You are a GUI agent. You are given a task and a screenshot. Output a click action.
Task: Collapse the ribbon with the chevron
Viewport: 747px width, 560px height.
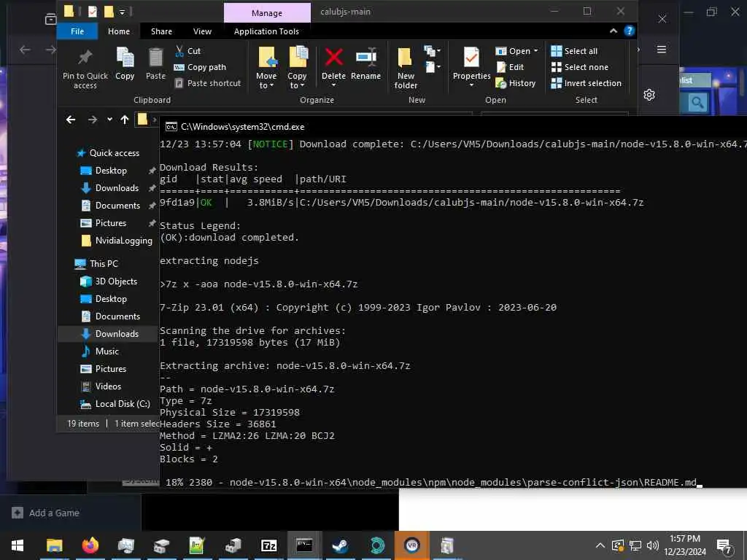pos(613,31)
